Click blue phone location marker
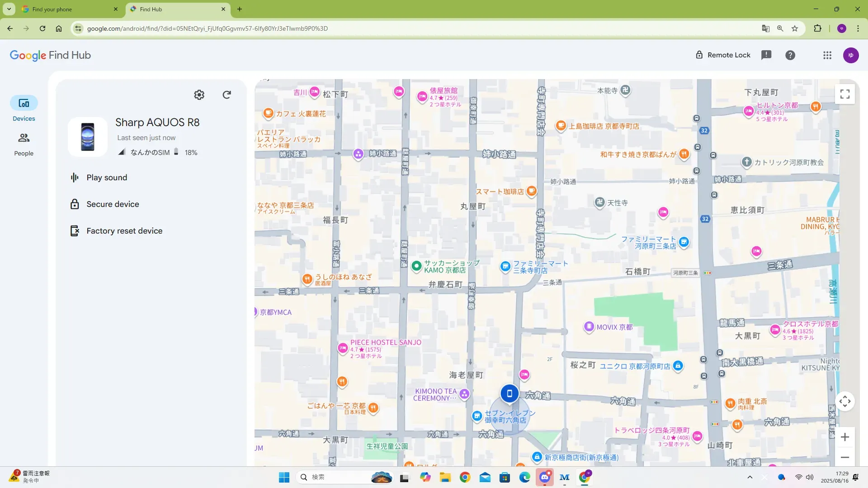The height and width of the screenshot is (488, 868). click(509, 394)
